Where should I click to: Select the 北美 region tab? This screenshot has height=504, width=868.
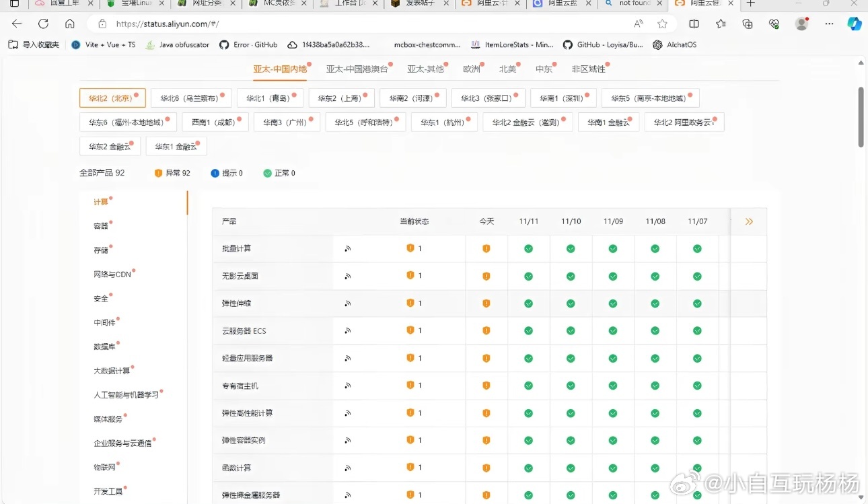click(508, 69)
